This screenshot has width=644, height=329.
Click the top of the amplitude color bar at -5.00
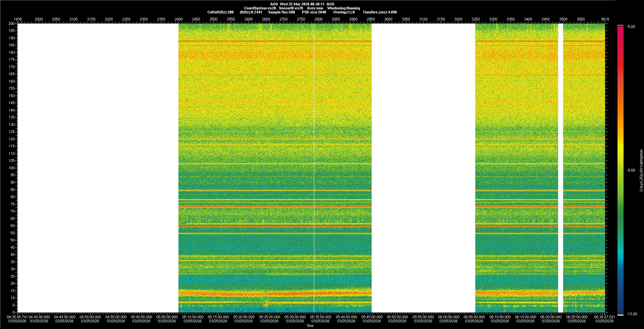621,26
